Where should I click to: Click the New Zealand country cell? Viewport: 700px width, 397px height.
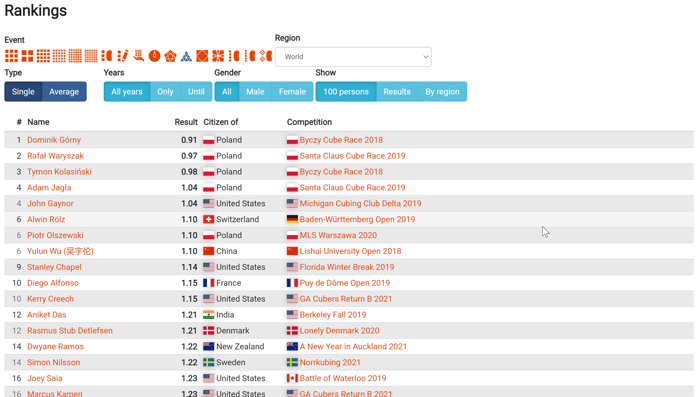point(233,347)
